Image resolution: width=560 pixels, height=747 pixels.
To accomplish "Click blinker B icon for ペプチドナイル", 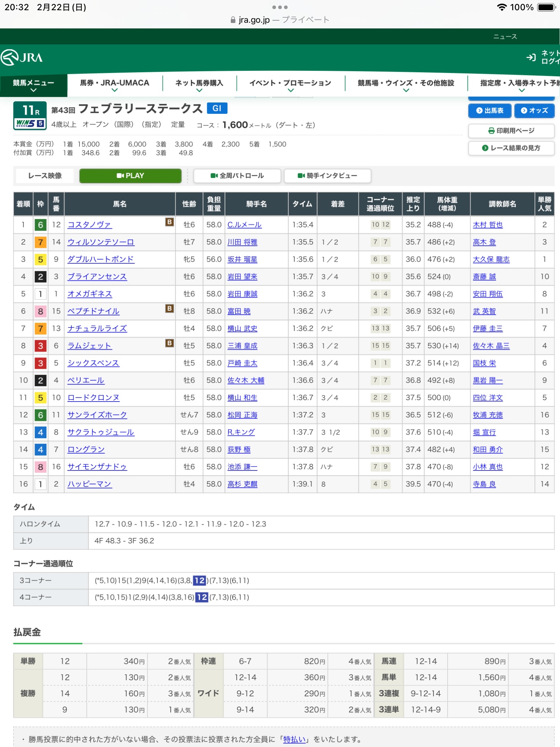I will [170, 308].
